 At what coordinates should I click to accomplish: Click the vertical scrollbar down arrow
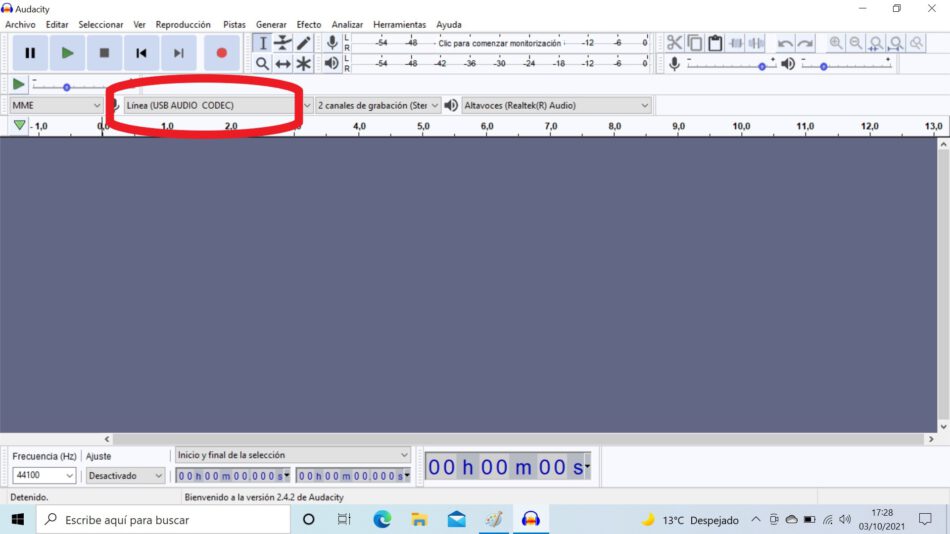coord(943,427)
